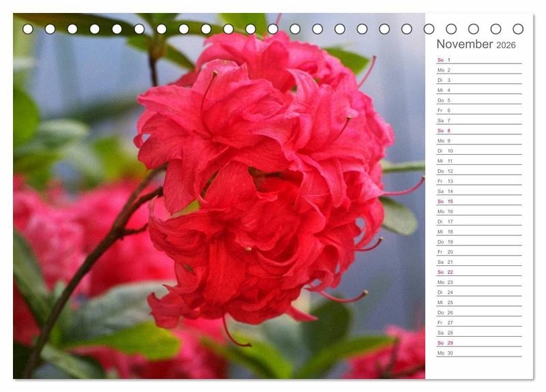
Task: Select Di 10 date line
Action: pos(478,151)
